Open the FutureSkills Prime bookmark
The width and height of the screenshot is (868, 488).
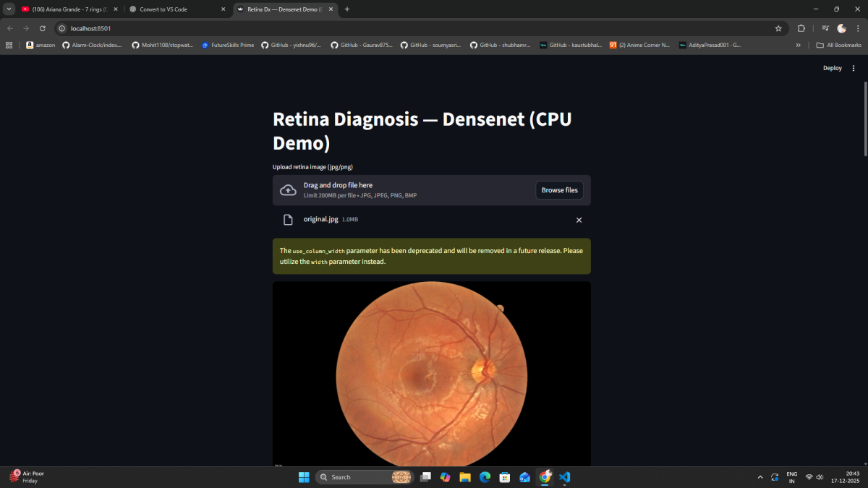228,45
